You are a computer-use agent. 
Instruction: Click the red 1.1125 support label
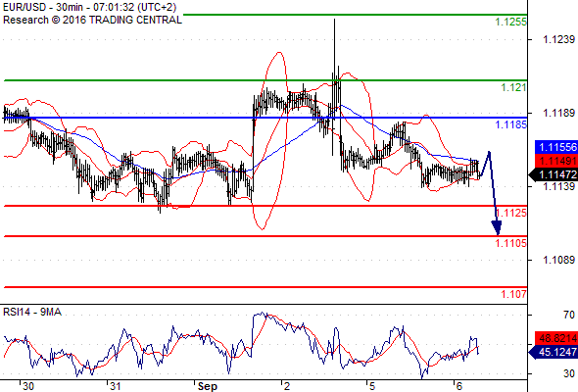coord(511,213)
